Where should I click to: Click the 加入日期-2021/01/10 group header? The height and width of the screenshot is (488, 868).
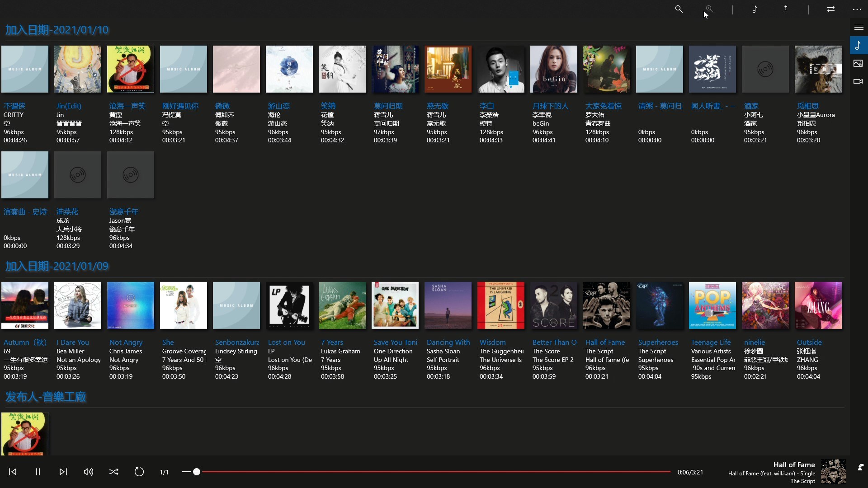(57, 30)
